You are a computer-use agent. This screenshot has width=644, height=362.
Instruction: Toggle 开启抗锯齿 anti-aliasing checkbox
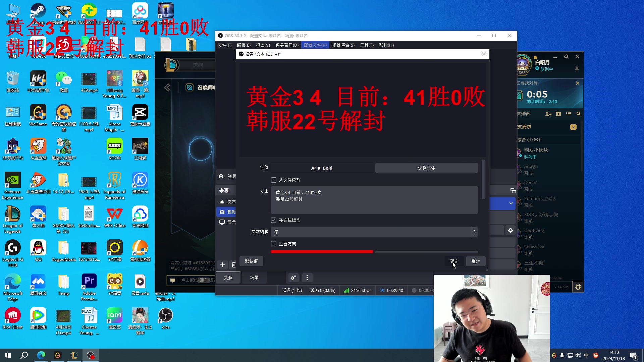click(274, 220)
